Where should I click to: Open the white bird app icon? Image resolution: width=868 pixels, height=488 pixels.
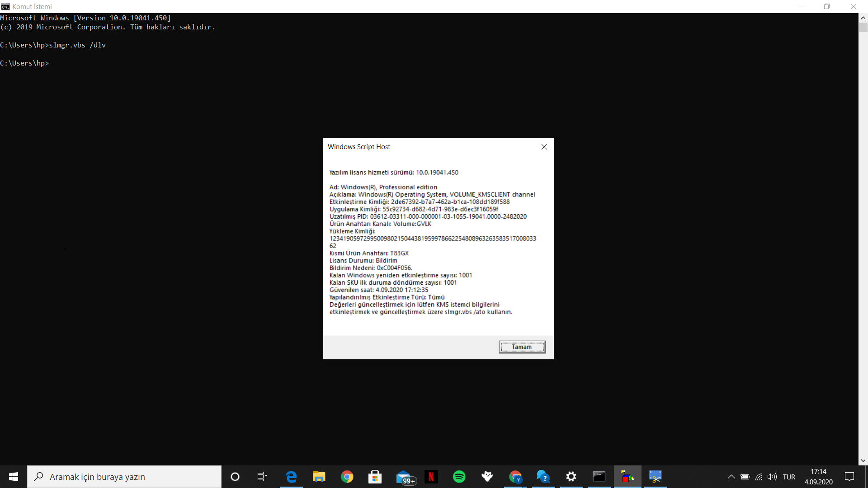coord(487,477)
